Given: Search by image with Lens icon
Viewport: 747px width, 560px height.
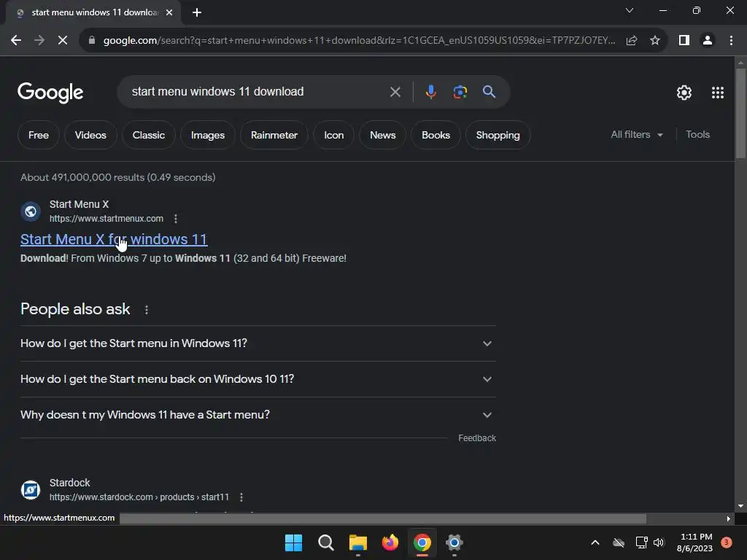Looking at the screenshot, I should pos(460,92).
